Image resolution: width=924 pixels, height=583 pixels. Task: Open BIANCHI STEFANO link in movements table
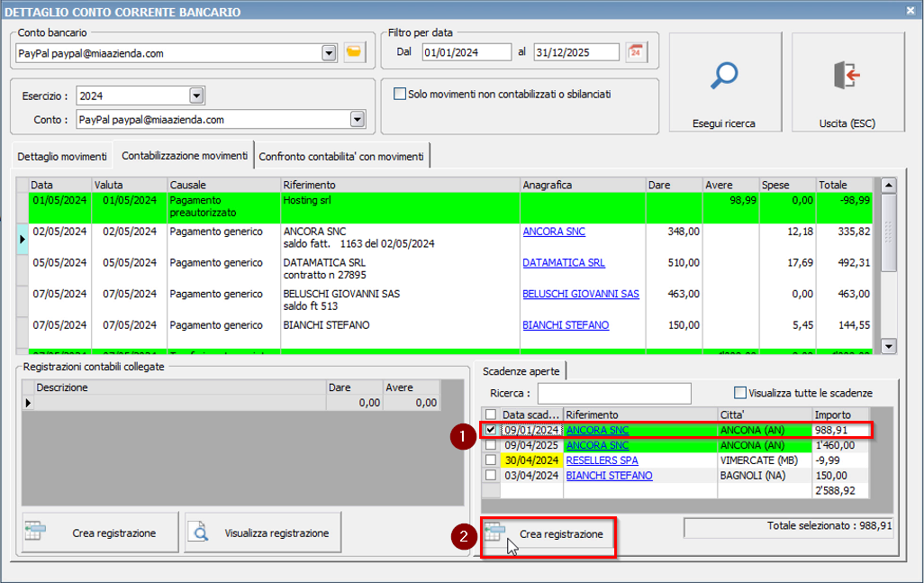[x=566, y=325]
